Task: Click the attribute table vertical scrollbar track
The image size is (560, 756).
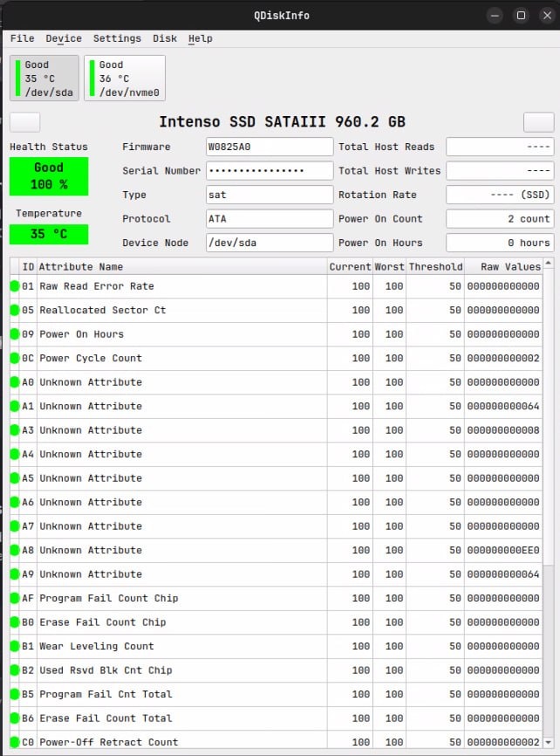Action: [x=548, y=651]
